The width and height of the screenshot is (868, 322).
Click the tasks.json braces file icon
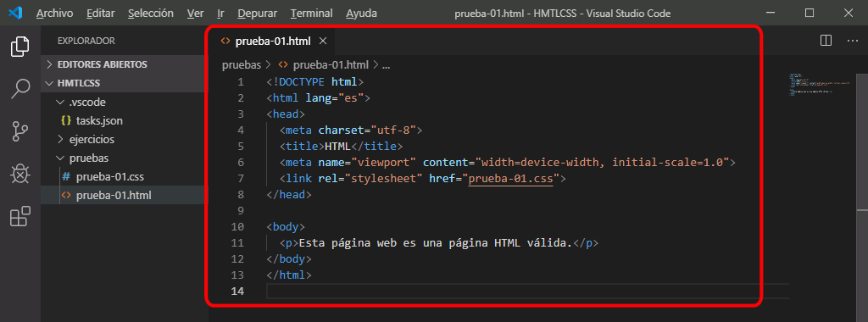66,120
